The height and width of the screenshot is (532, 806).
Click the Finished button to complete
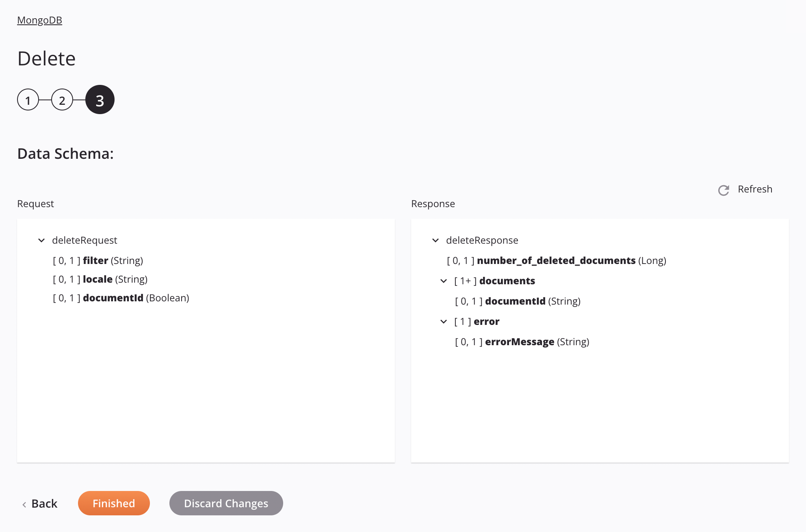(x=113, y=503)
